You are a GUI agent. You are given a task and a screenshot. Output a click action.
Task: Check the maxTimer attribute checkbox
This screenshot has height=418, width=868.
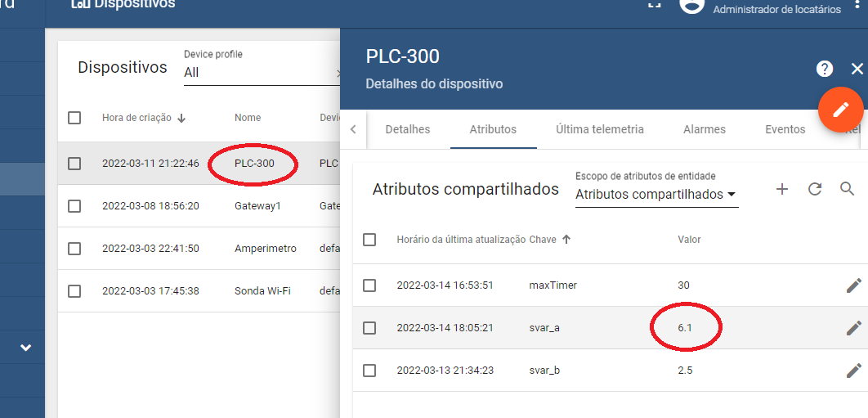click(x=369, y=285)
